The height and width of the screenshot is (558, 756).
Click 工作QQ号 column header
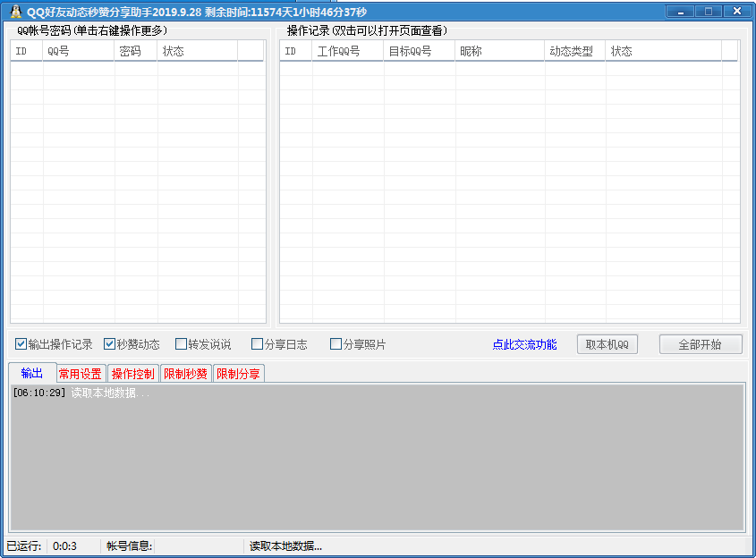[x=348, y=51]
